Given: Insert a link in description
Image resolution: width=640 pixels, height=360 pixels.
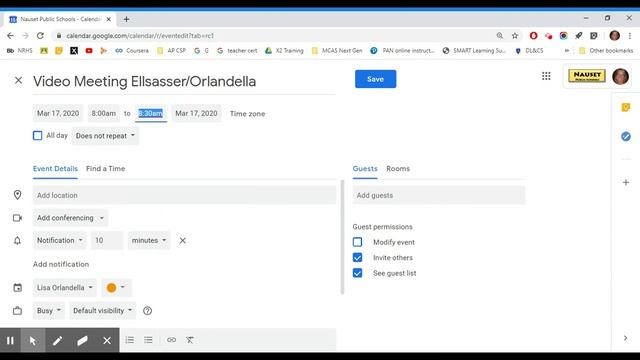Looking at the screenshot, I should coord(171,340).
